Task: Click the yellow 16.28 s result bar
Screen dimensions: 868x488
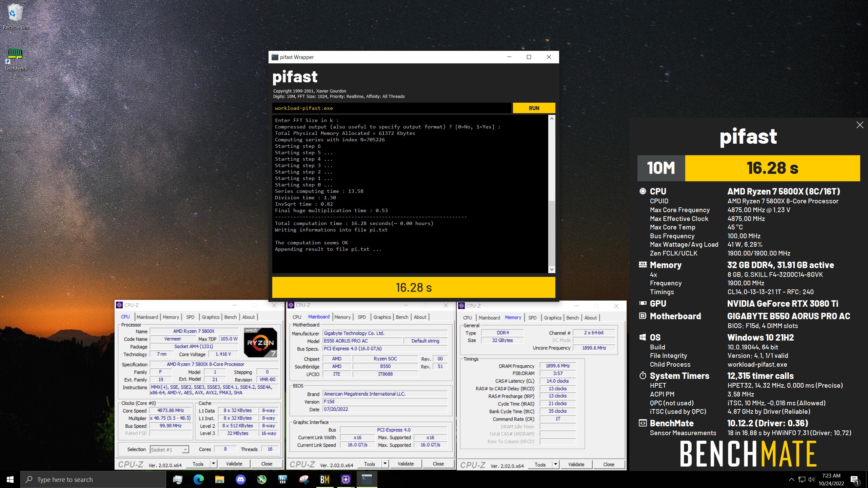Action: [414, 287]
